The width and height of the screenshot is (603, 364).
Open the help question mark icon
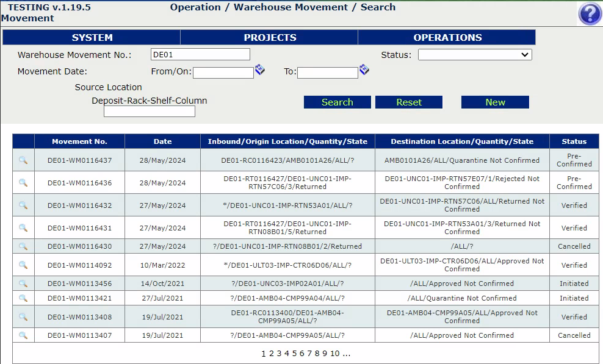point(589,14)
